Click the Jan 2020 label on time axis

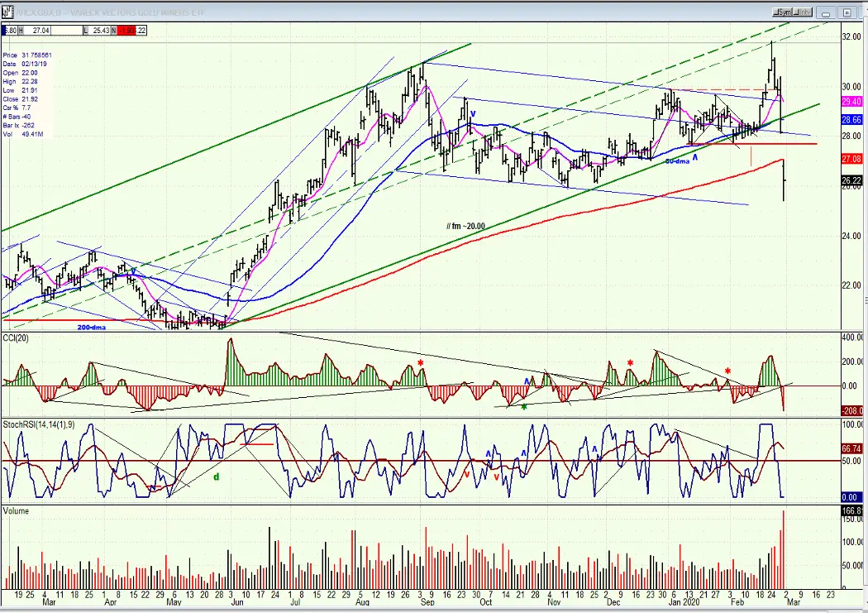(684, 602)
